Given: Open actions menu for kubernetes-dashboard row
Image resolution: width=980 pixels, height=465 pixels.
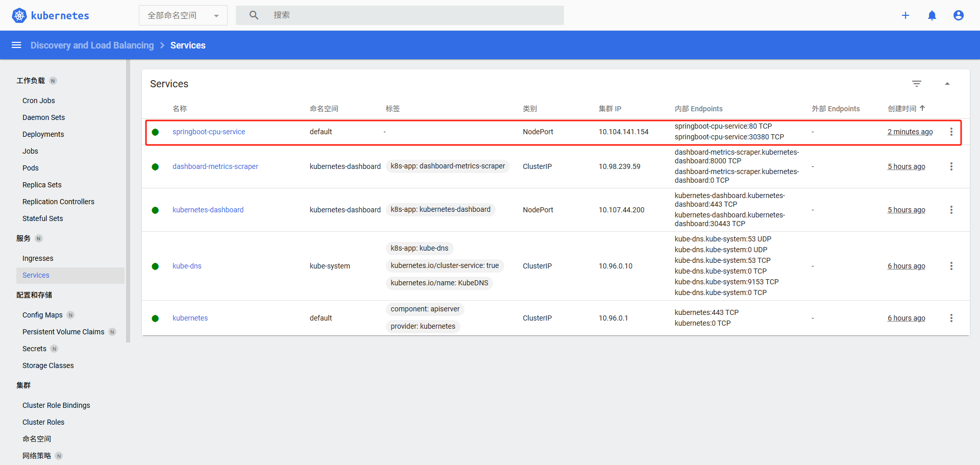Looking at the screenshot, I should pos(951,210).
